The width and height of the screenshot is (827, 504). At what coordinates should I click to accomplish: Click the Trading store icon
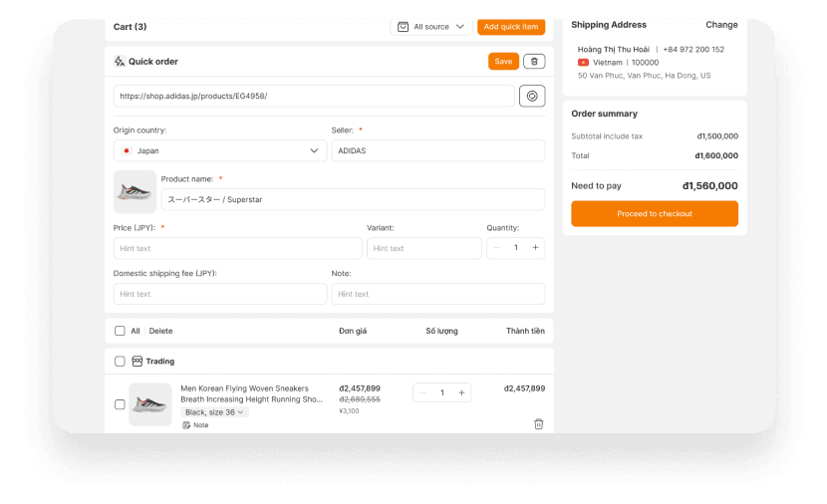pyautogui.click(x=137, y=362)
